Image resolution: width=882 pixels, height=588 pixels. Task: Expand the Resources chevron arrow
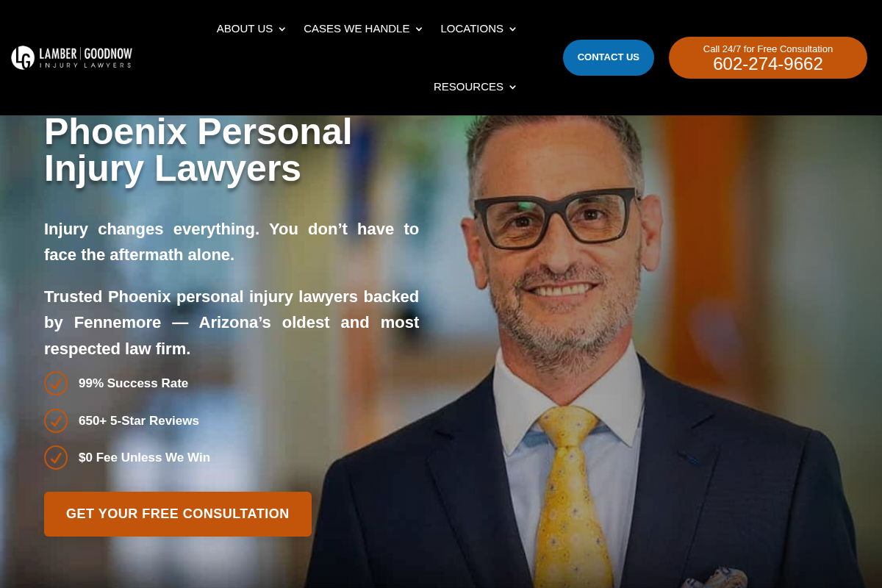click(512, 87)
